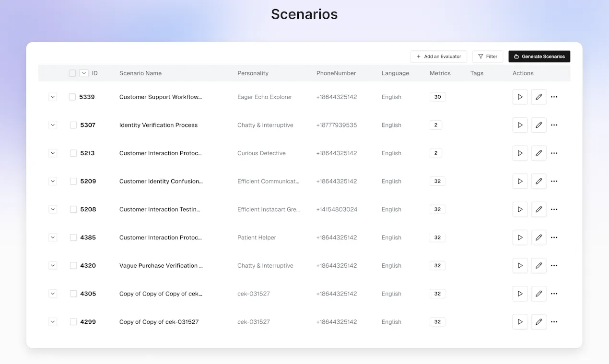Screen dimensions: 609x364
Task: Click the phone number +14154803024
Action: pyautogui.click(x=337, y=209)
